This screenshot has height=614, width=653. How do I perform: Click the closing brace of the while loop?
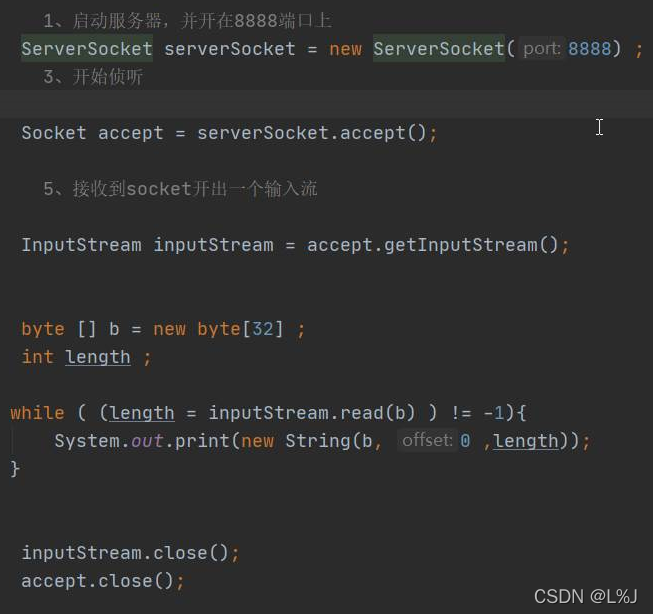coord(15,469)
